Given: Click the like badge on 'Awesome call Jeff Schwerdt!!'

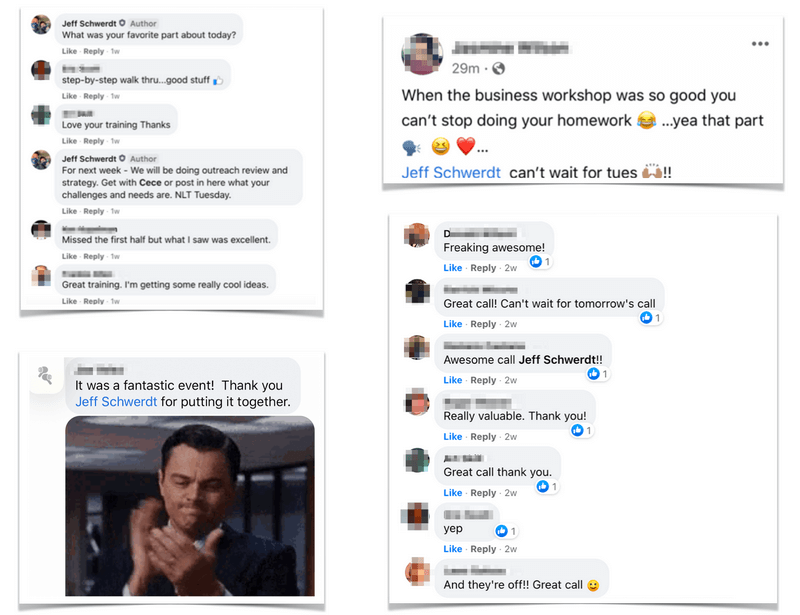Looking at the screenshot, I should click(x=593, y=374).
